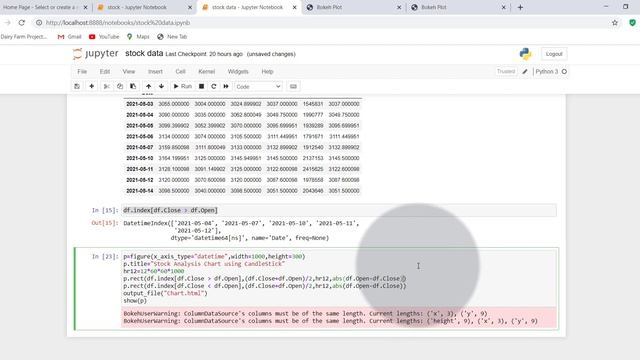
Task: Open the Kernel menu
Action: coord(207,71)
